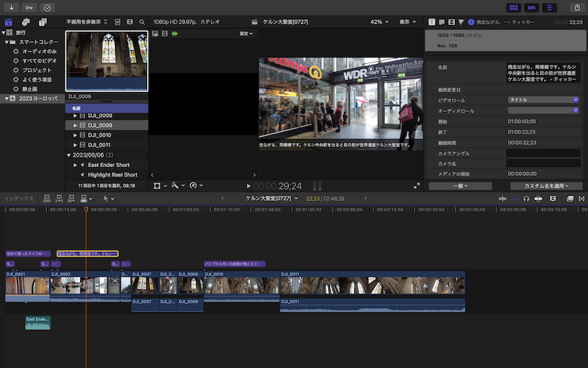Open the Titles and Generators sidebar

coord(43,22)
